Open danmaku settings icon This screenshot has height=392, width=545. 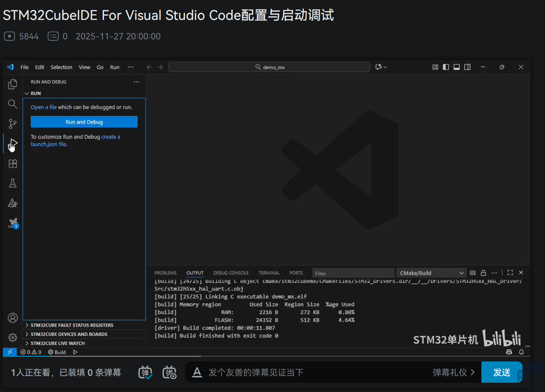(x=169, y=372)
